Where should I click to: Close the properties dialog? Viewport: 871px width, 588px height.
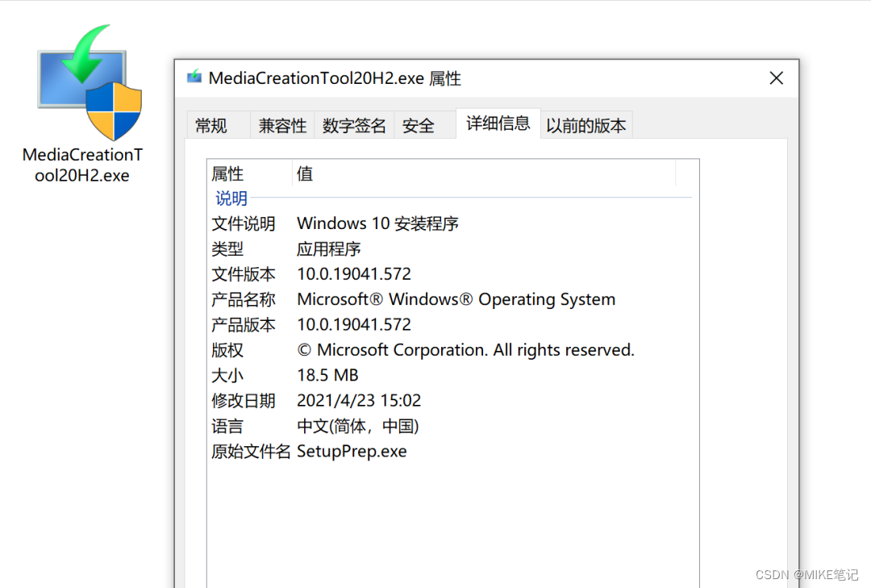[777, 77]
